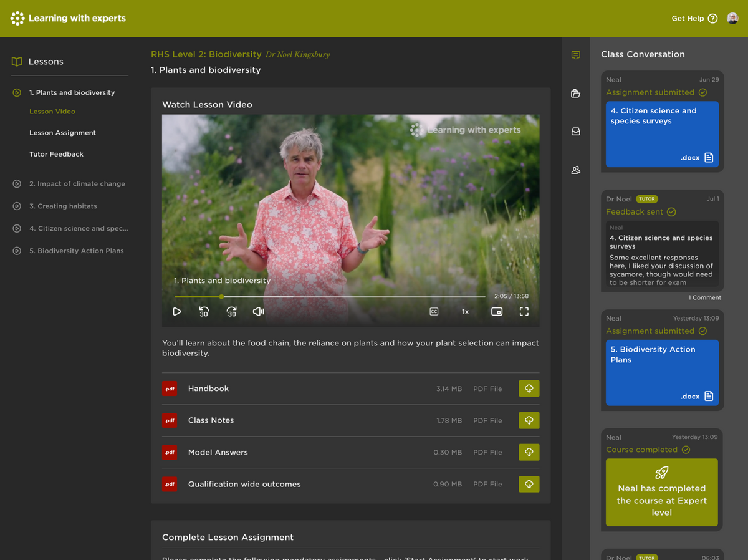Open the inbox tray icon
The width and height of the screenshot is (748, 560).
click(x=575, y=132)
